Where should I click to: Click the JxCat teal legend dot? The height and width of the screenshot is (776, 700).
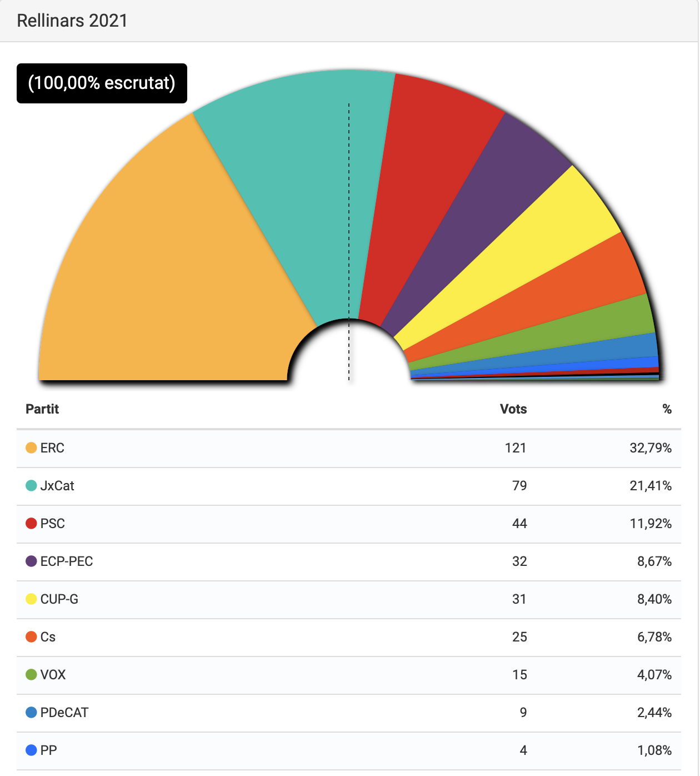pos(31,486)
